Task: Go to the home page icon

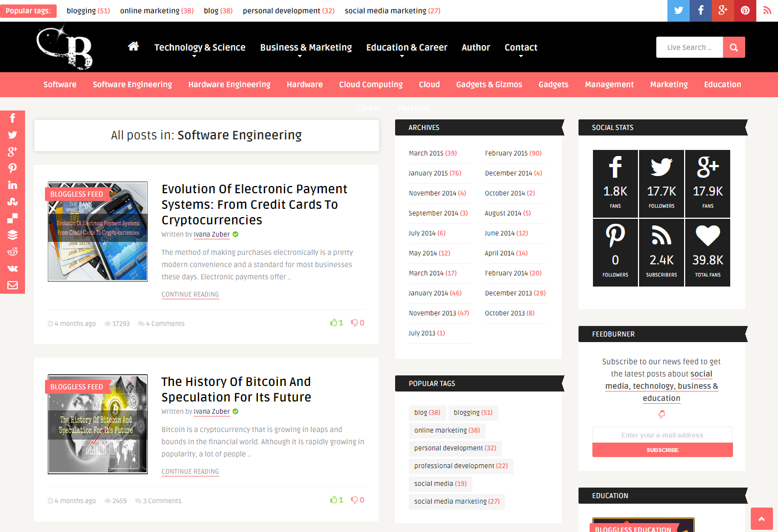Action: click(133, 47)
